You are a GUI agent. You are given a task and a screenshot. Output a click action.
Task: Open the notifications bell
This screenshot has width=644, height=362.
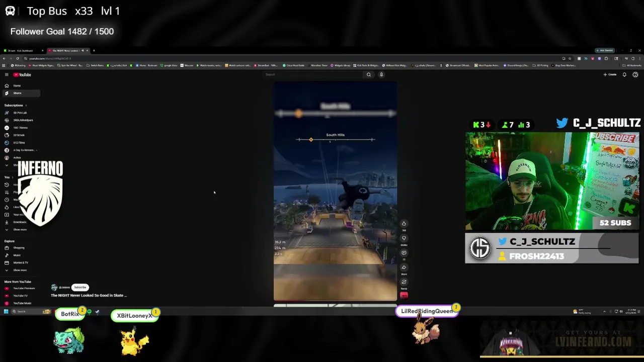[624, 74]
